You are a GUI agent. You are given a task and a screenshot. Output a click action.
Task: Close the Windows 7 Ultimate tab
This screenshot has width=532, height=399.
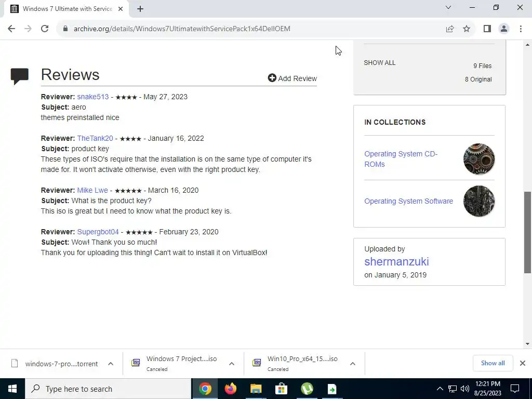[x=121, y=9]
